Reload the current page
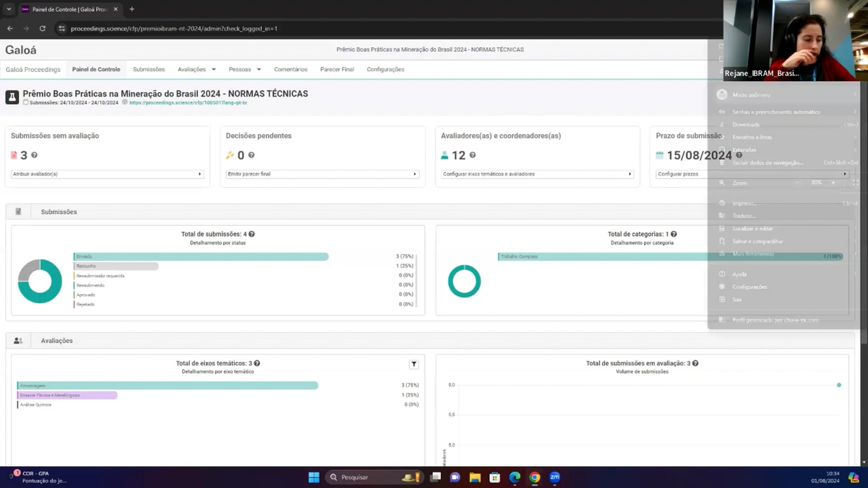 (42, 28)
